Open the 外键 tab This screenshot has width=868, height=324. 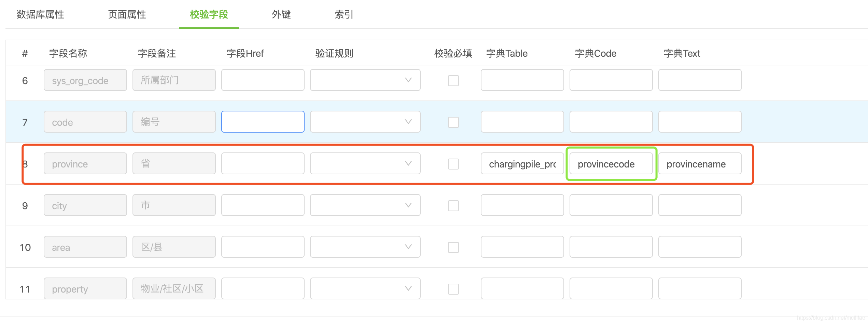tap(281, 14)
